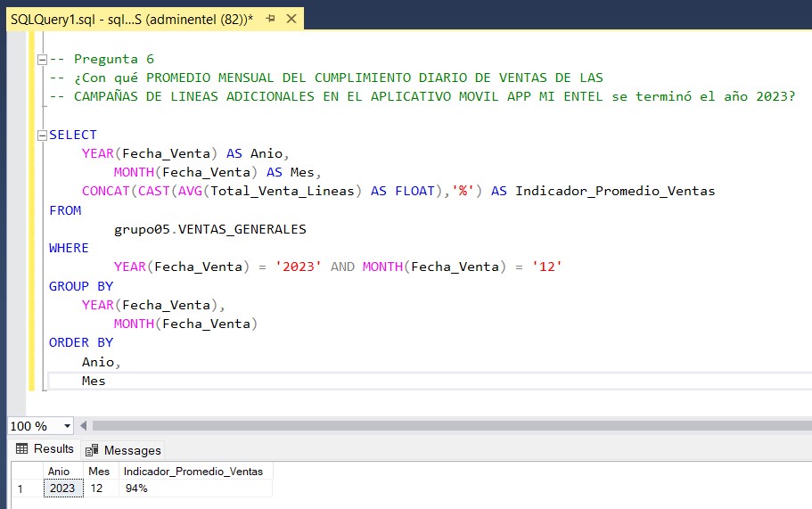
Task: Click the 12 cell under Mes
Action: [97, 488]
